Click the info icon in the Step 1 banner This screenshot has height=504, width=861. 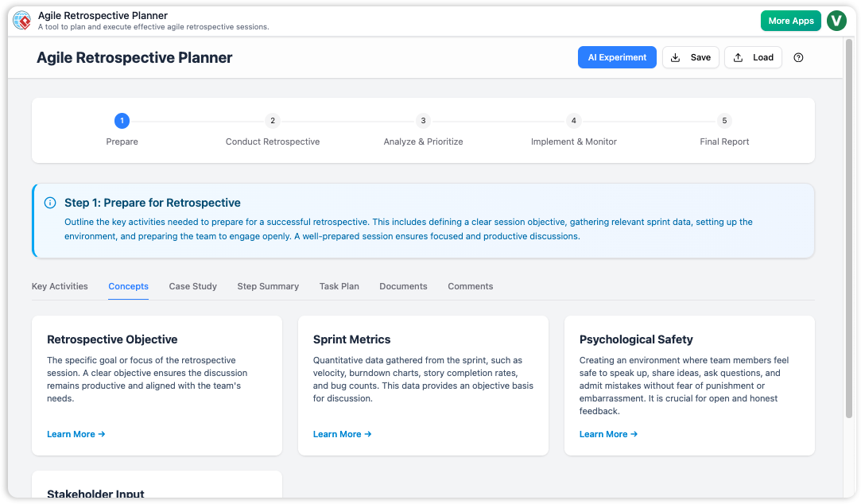point(49,203)
